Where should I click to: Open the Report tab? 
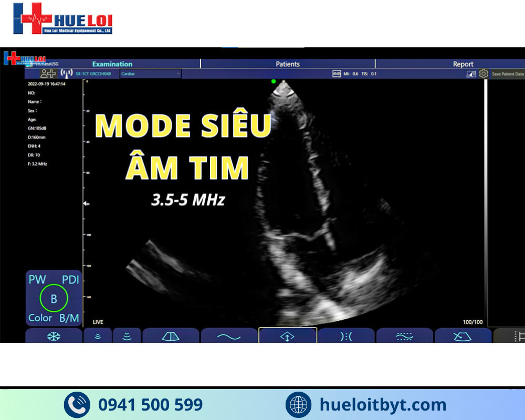(x=463, y=64)
